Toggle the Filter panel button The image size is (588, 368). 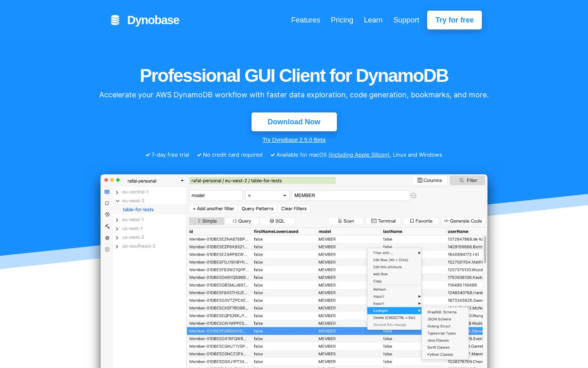coord(468,180)
